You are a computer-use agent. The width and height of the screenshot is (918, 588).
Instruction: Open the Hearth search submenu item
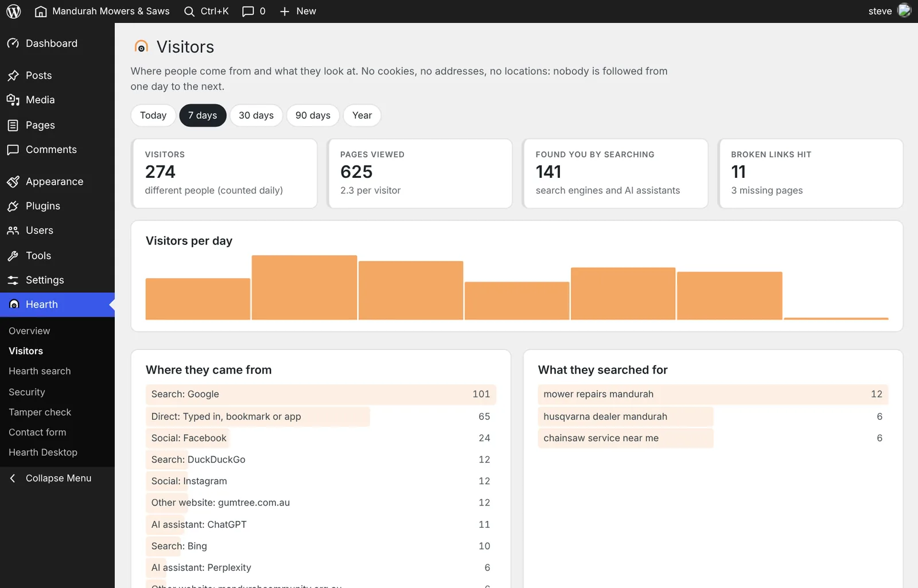pyautogui.click(x=40, y=371)
